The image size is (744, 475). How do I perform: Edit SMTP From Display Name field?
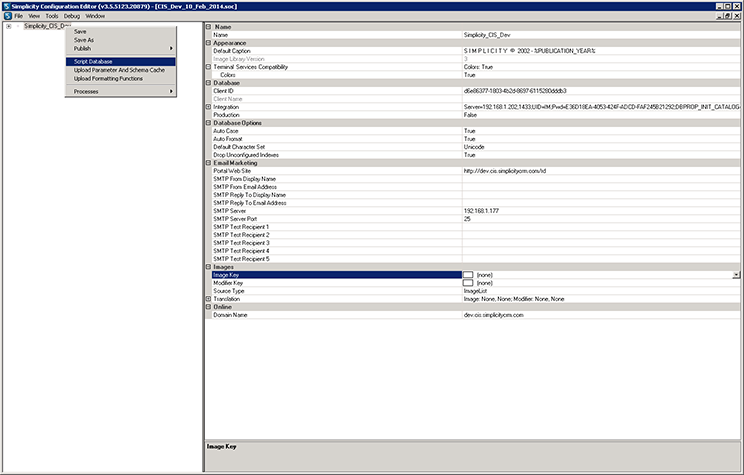[x=601, y=179]
